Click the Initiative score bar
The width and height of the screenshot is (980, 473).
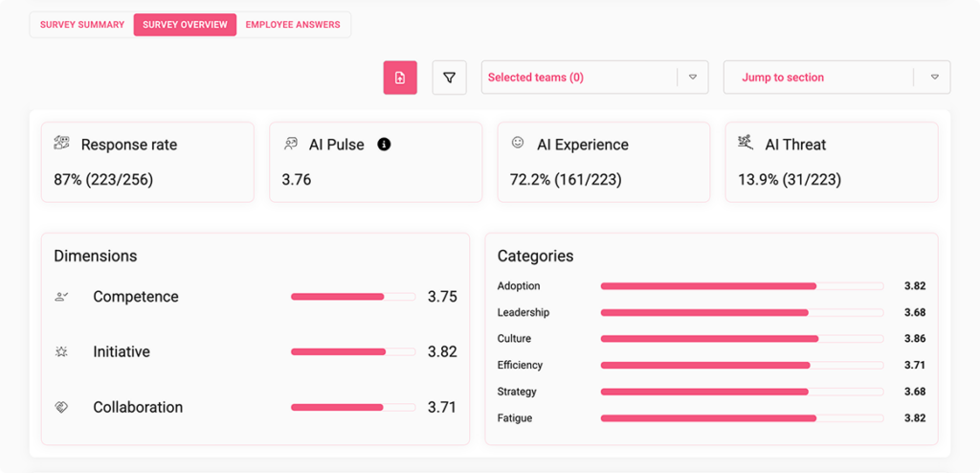353,351
